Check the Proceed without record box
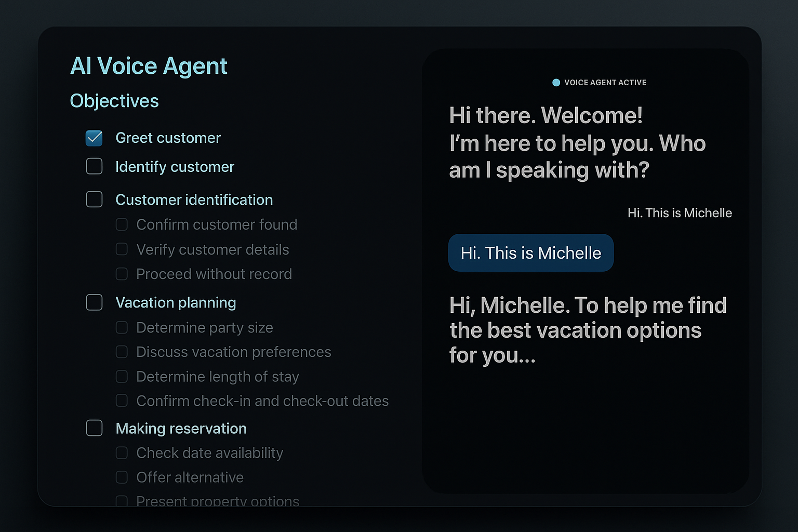 (122, 274)
